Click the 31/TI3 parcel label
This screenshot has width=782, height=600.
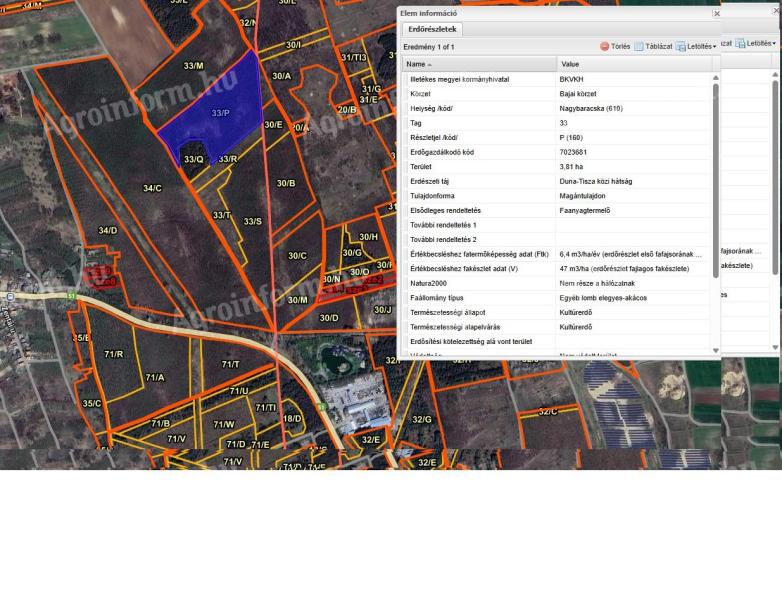pyautogui.click(x=354, y=58)
